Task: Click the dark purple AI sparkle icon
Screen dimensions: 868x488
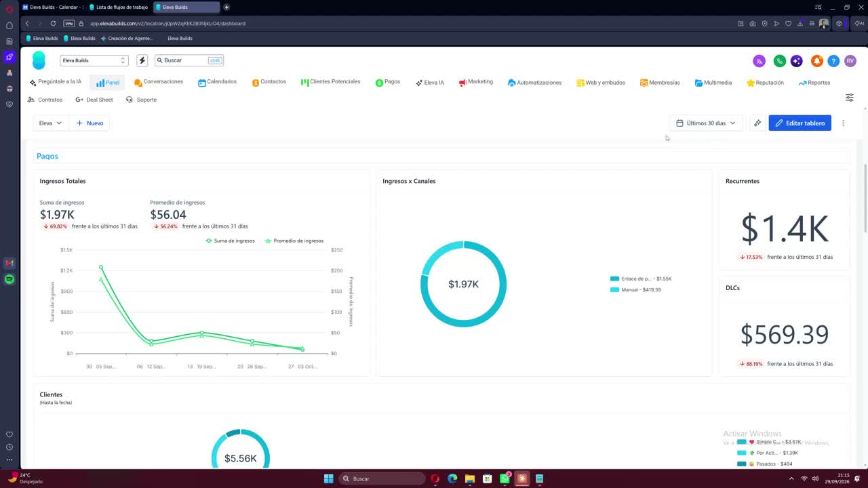Action: 797,61
